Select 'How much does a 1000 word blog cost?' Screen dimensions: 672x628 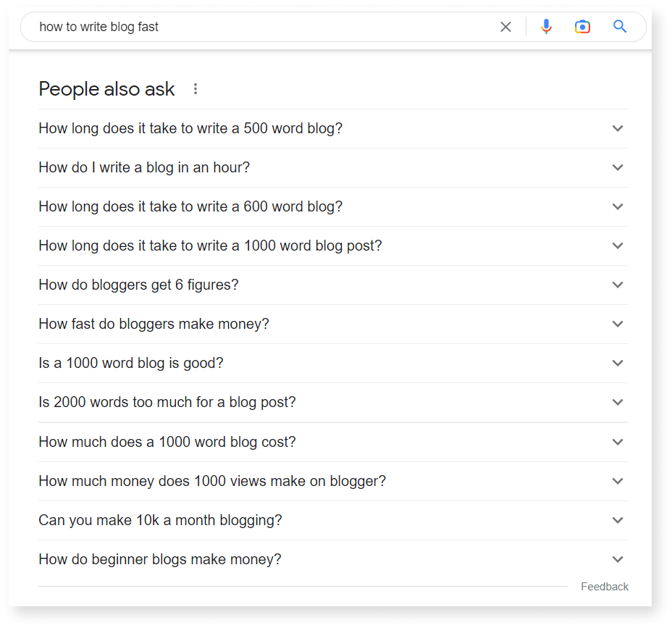click(166, 442)
